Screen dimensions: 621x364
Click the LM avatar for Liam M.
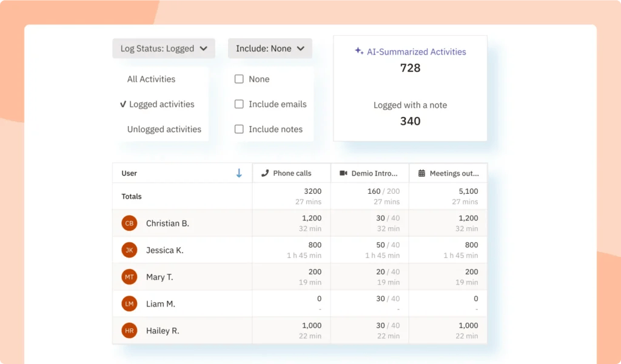tap(129, 304)
